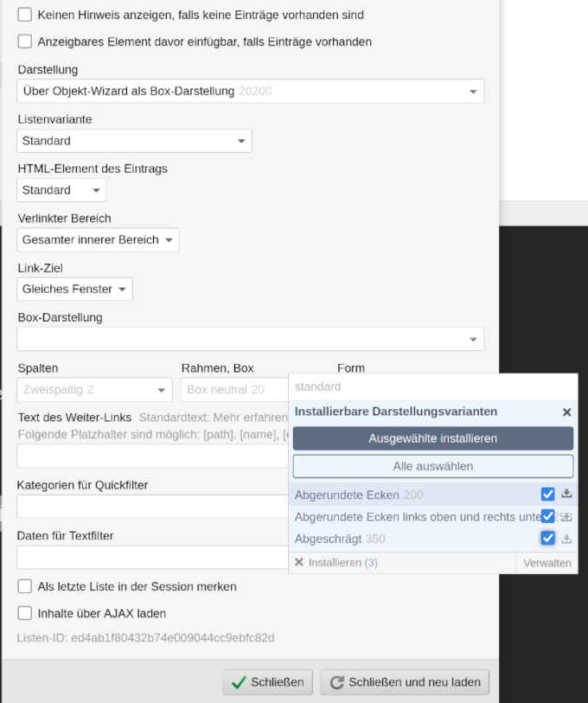Image resolution: width=588 pixels, height=703 pixels.
Task: Click the Alle auswählen button
Action: click(x=432, y=466)
